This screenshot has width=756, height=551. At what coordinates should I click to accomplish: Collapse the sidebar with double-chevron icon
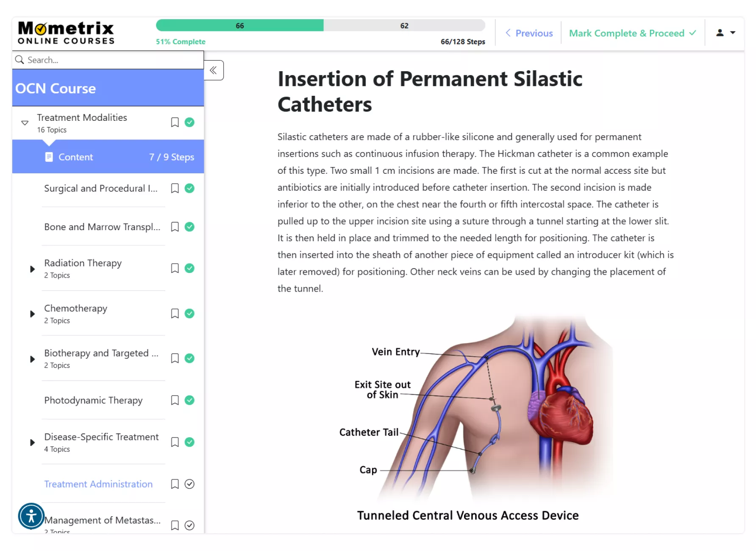click(x=214, y=70)
